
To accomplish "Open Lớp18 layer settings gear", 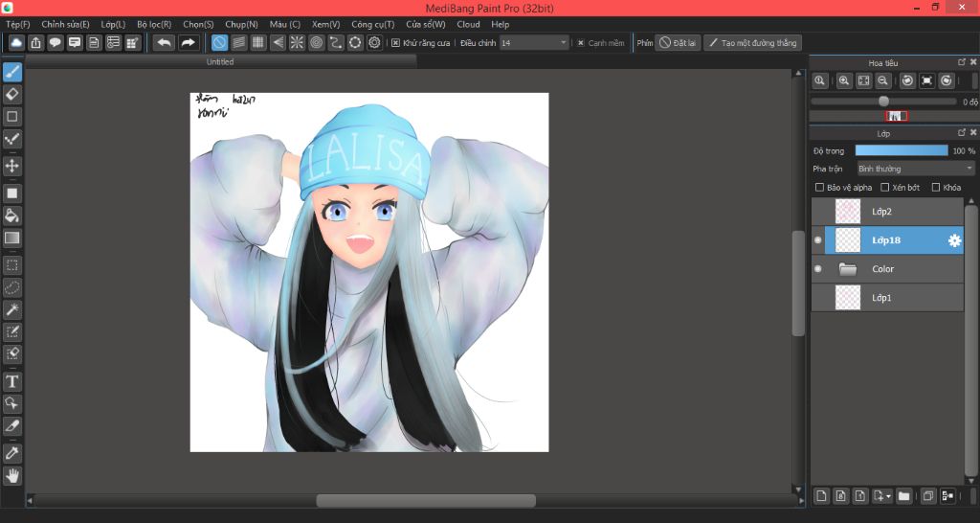I will (x=954, y=240).
